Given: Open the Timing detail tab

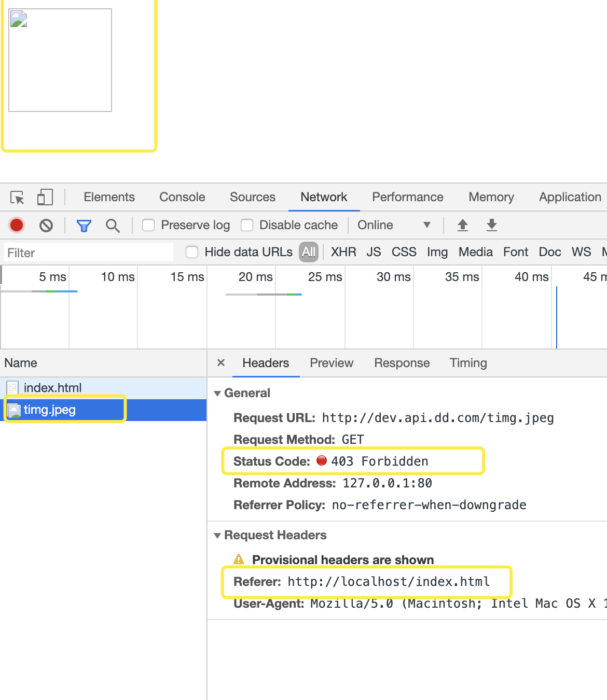Looking at the screenshot, I should pos(468,363).
